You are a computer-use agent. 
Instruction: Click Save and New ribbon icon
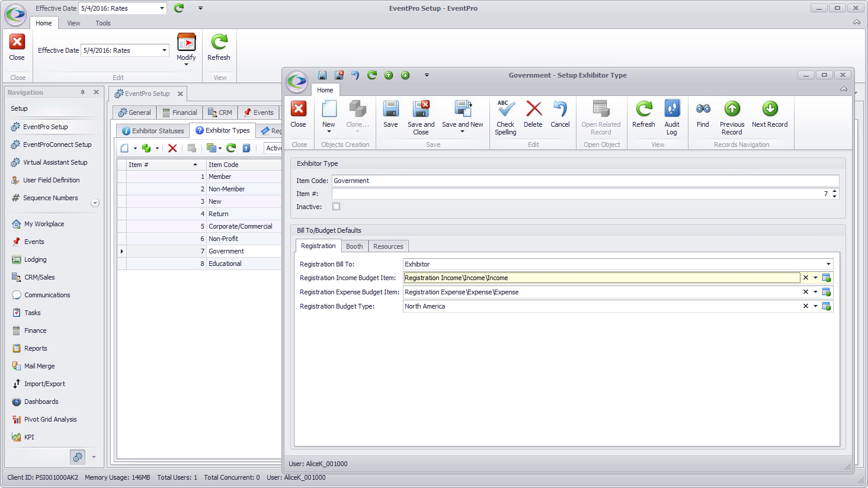tap(462, 109)
